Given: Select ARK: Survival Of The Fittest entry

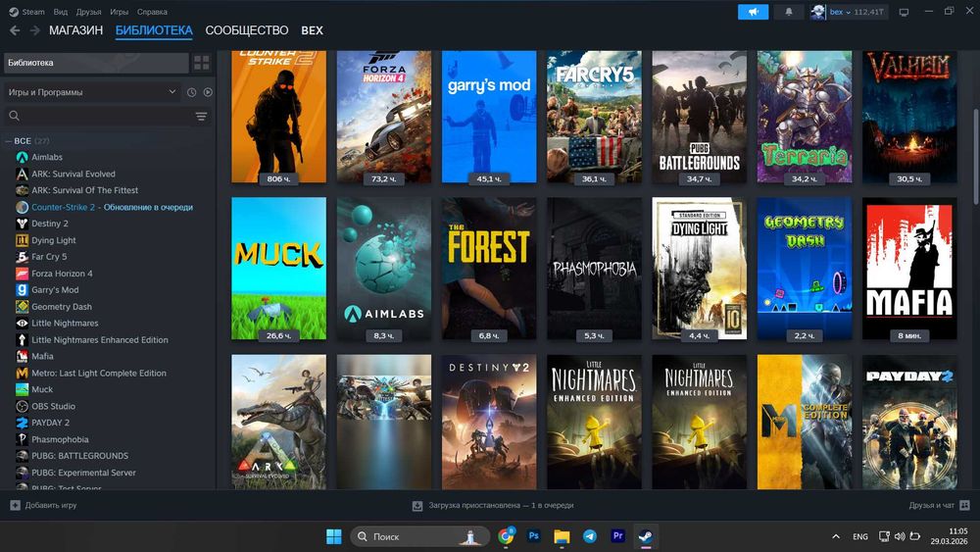Looking at the screenshot, I should click(85, 190).
